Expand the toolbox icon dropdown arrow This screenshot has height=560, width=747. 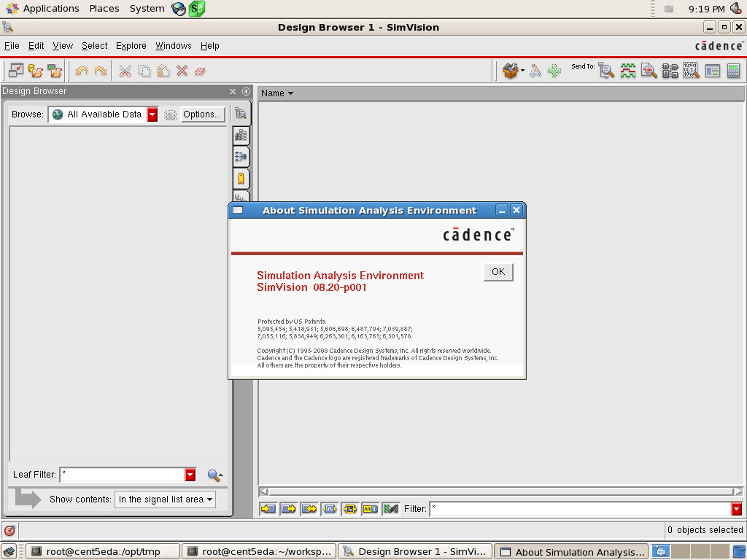coord(522,71)
